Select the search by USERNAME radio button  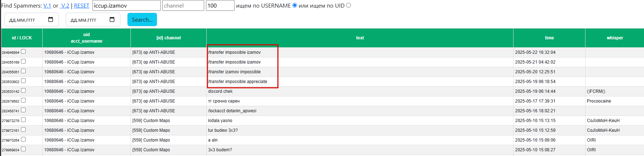point(295,5)
